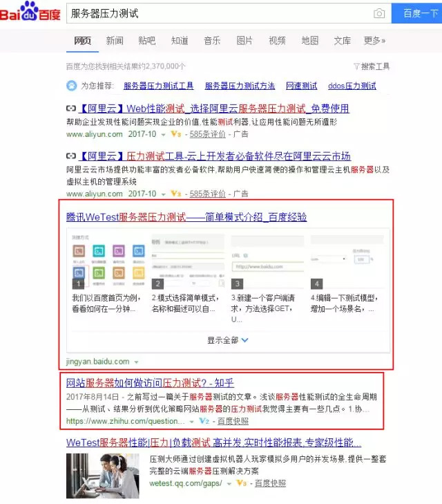442x504 pixels.
Task: Open 585条评价 of second aliyun result
Action: click(208, 194)
